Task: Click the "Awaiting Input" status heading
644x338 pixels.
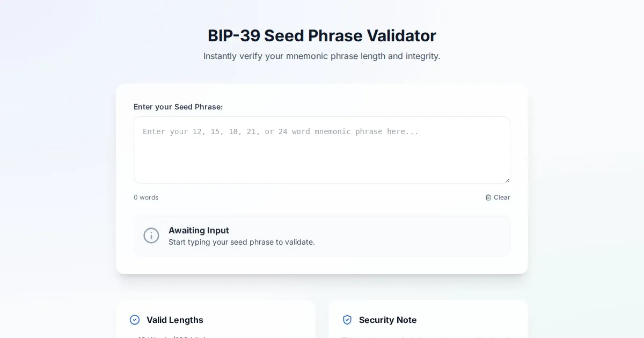Action: point(199,230)
